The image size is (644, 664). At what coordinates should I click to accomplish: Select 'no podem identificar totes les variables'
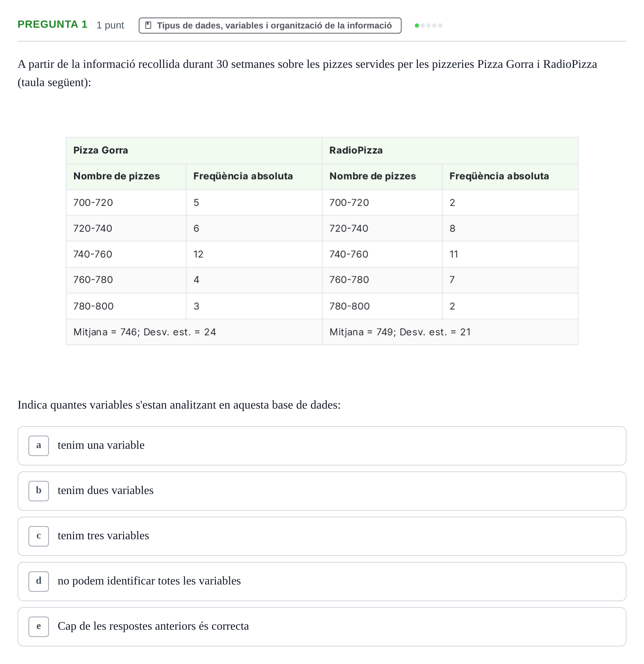322,582
